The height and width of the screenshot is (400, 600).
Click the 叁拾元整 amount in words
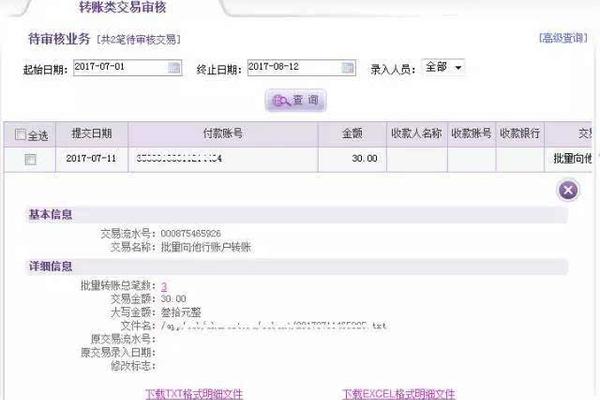pos(181,312)
